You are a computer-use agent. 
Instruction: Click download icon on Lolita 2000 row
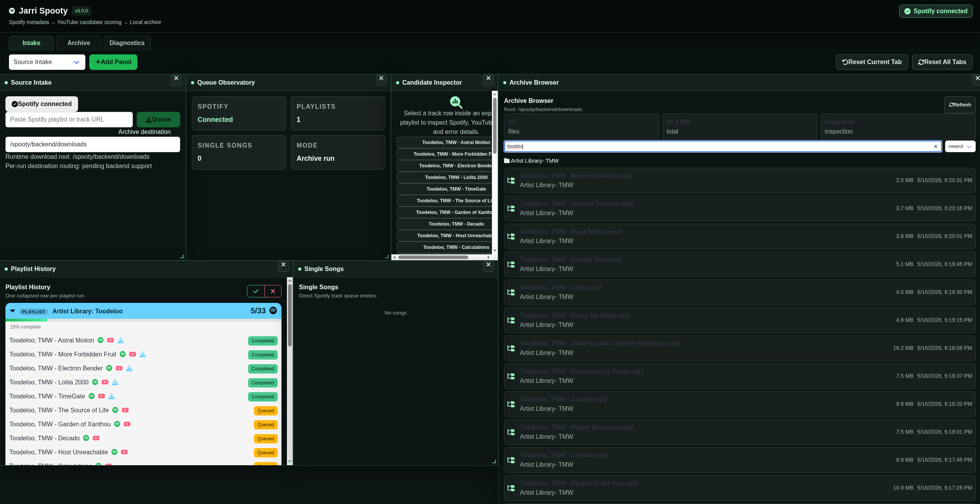click(115, 382)
